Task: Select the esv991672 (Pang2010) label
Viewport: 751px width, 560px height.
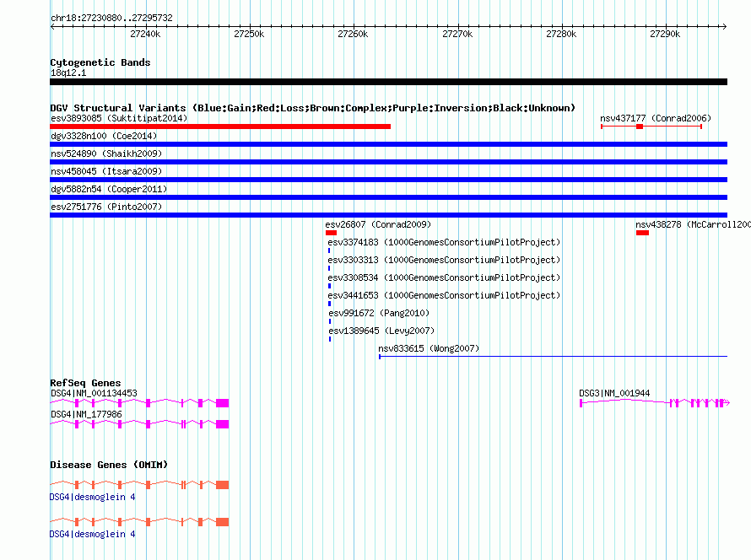Action: coord(379,313)
